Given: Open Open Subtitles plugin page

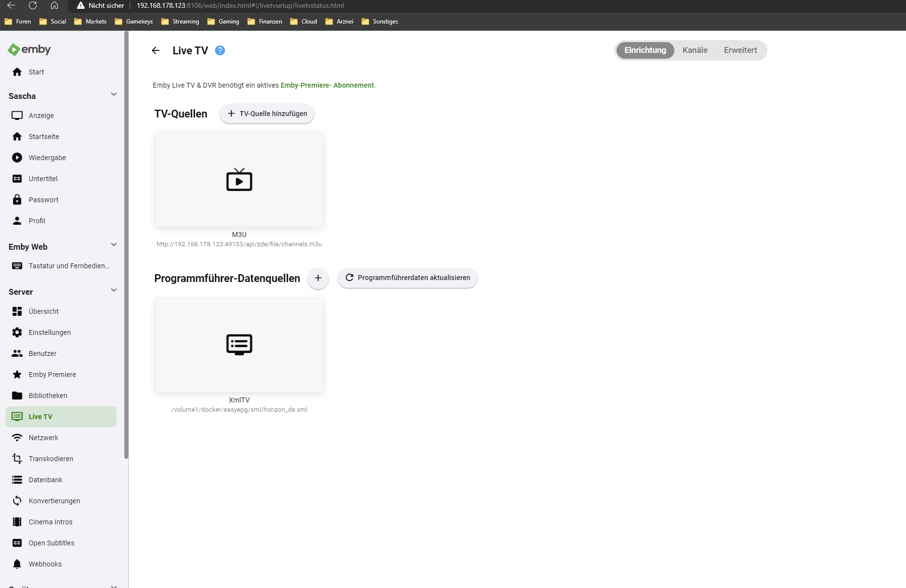Looking at the screenshot, I should (61, 543).
